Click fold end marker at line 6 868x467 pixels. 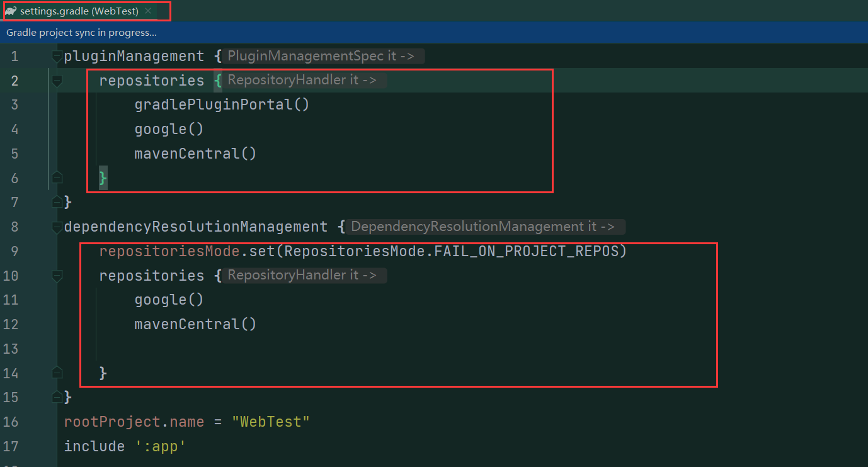[x=57, y=178]
